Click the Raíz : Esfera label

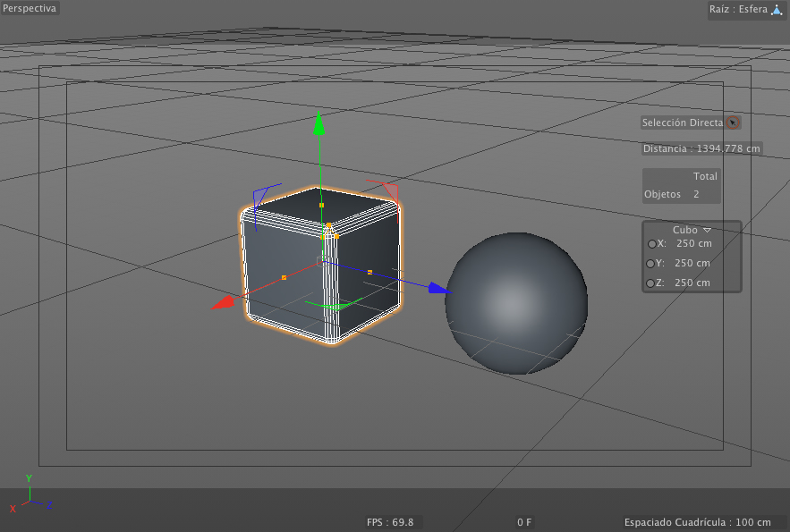pos(738,10)
